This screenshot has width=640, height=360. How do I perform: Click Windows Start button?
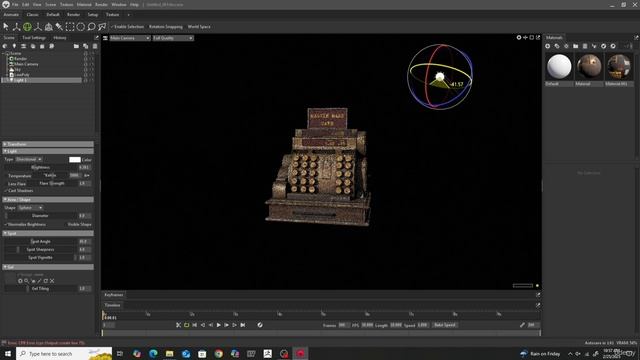[x=7, y=353]
